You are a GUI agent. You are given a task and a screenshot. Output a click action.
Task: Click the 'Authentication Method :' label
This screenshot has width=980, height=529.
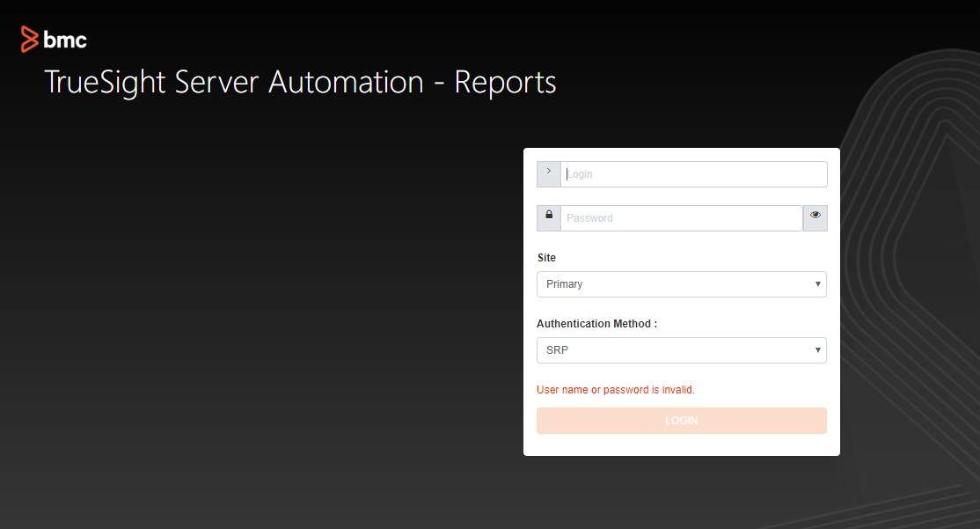596,324
